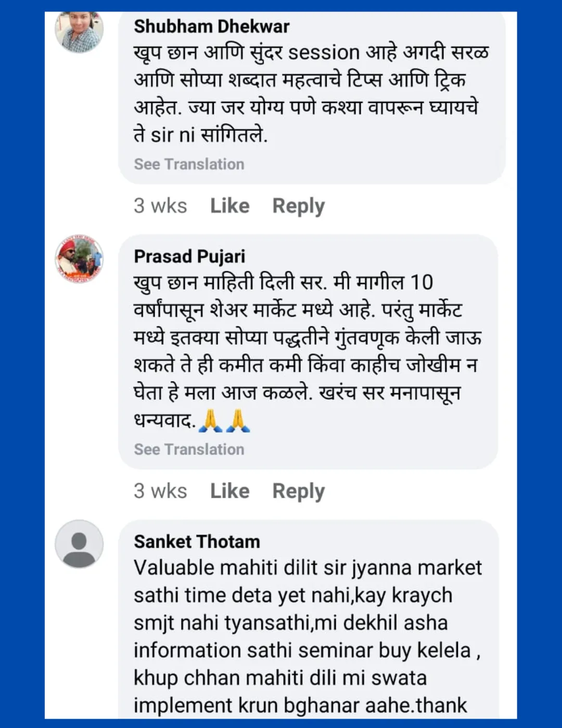The image size is (562, 728).
Task: Open Shubham Dhekwar's profile picture
Action: 79,30
